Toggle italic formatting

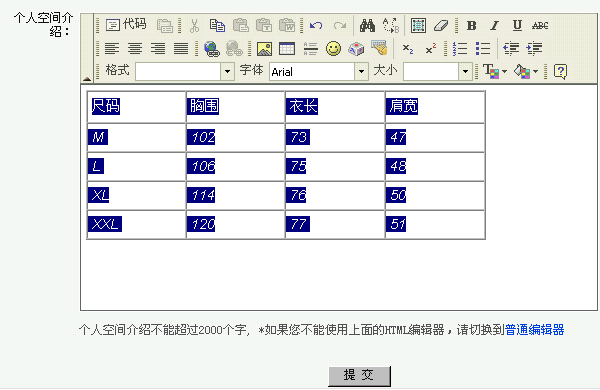pos(494,26)
